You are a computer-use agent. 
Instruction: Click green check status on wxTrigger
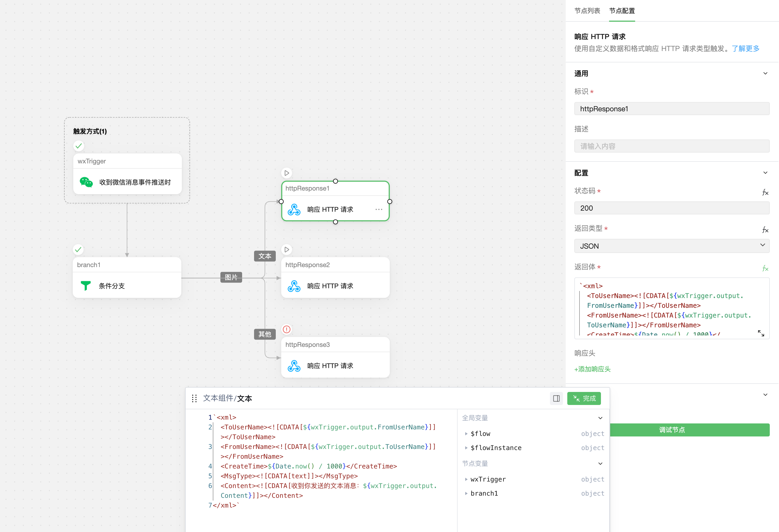78,146
